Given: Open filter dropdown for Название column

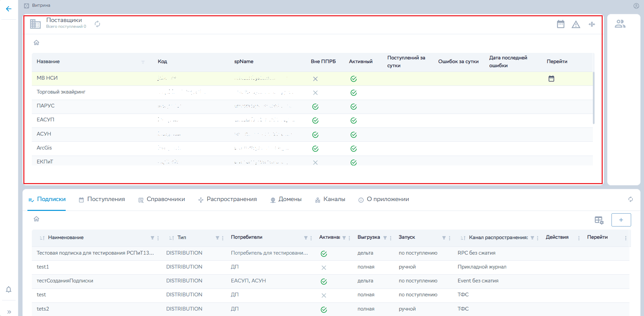Looking at the screenshot, I should click(143, 62).
